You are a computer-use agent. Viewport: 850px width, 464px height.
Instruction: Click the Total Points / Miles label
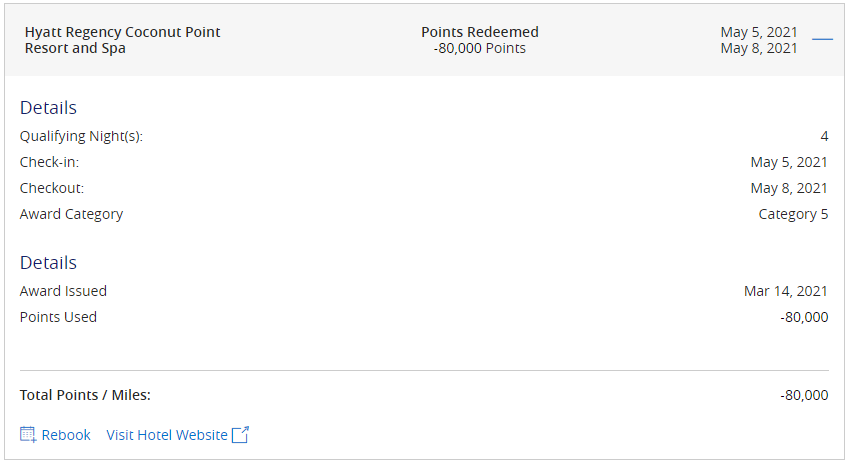(x=85, y=395)
